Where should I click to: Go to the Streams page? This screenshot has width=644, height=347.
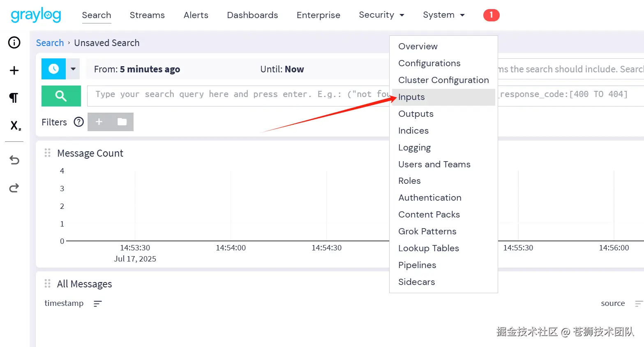coord(147,15)
